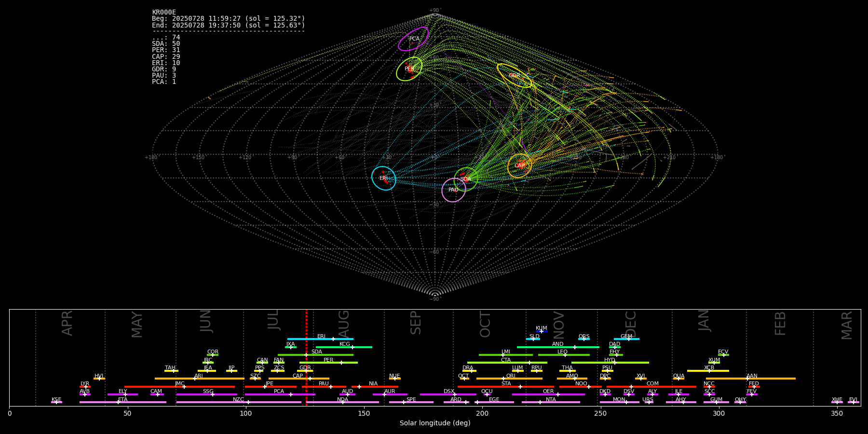The image size is (868, 434).
Task: Select the HYD shower bar in timeline
Action: pyautogui.click(x=610, y=363)
